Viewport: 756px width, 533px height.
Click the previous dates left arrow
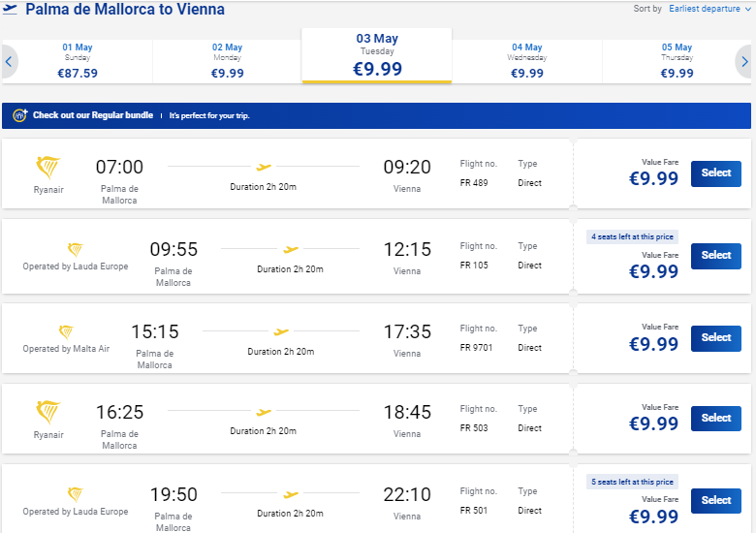[9, 62]
